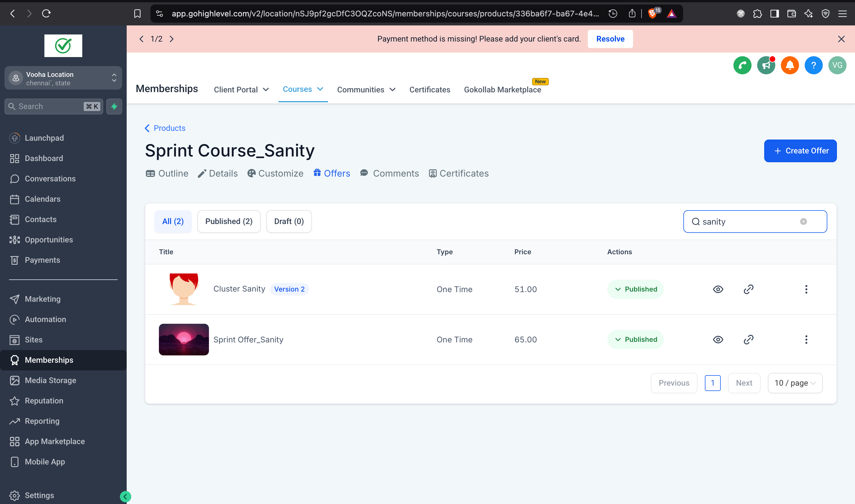This screenshot has width=855, height=504.
Task: Click the link icon for Cluster Sanity offer
Action: coord(749,289)
